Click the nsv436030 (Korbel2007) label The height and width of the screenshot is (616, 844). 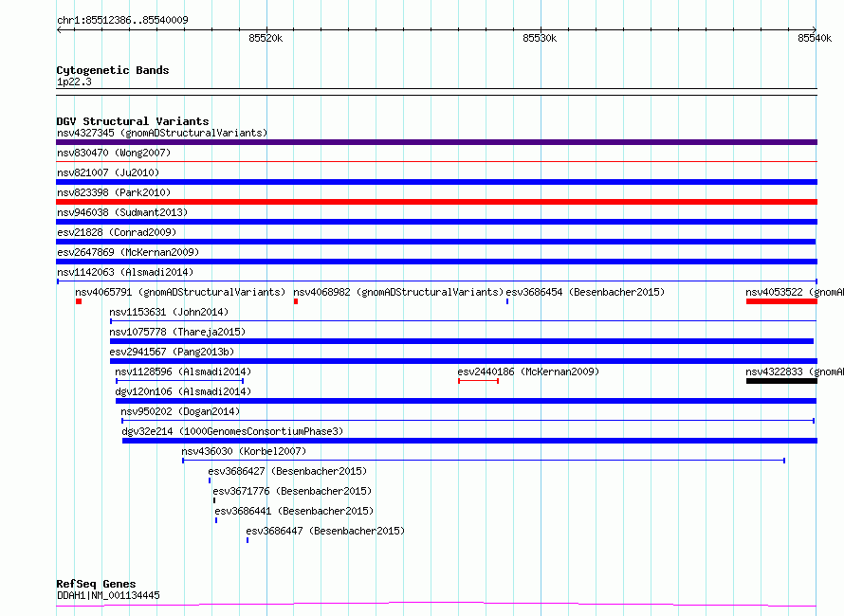pos(244,451)
